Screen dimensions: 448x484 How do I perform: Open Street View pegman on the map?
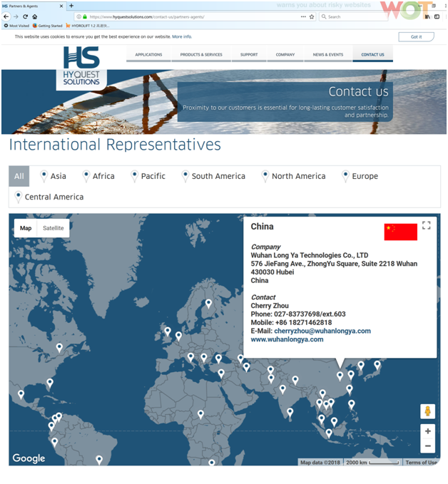(x=427, y=411)
